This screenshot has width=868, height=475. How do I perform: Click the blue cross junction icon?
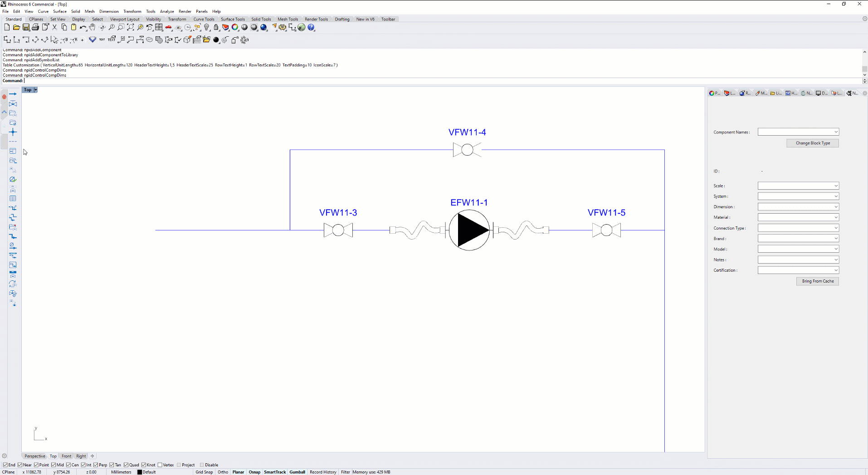tap(13, 132)
